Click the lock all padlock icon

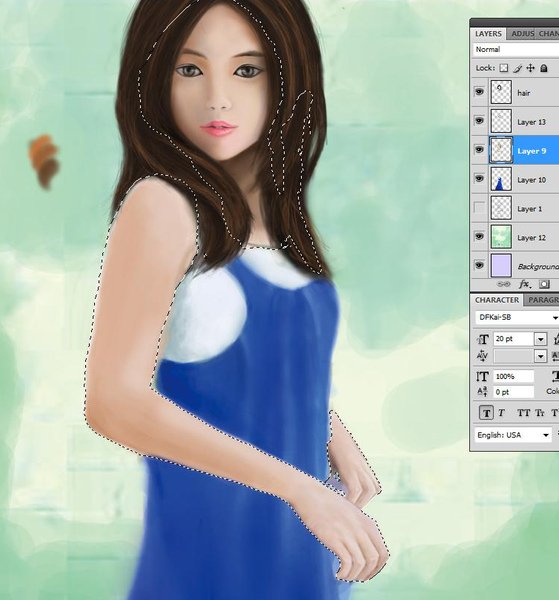(544, 68)
